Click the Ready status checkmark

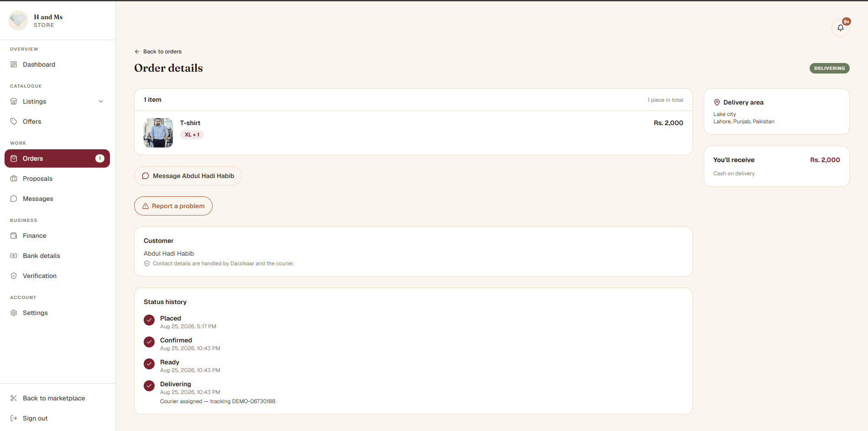pyautogui.click(x=149, y=364)
